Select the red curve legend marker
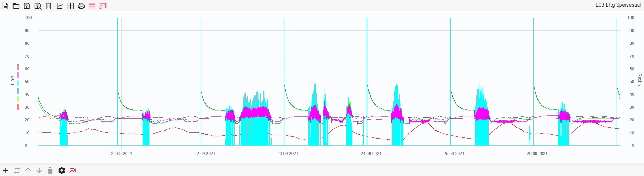 18,107
